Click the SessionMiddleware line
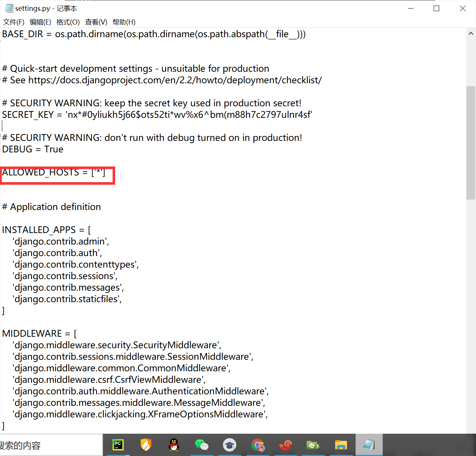This screenshot has width=476, height=456. point(133,357)
